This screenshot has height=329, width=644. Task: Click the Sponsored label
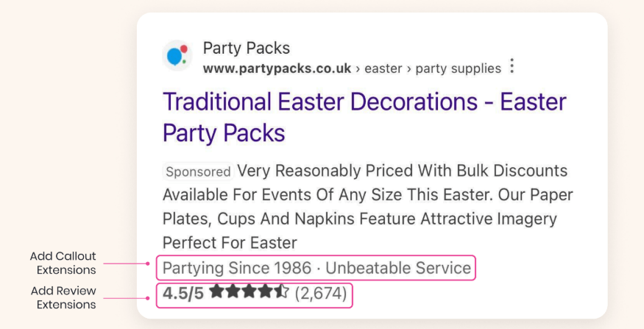coord(197,171)
